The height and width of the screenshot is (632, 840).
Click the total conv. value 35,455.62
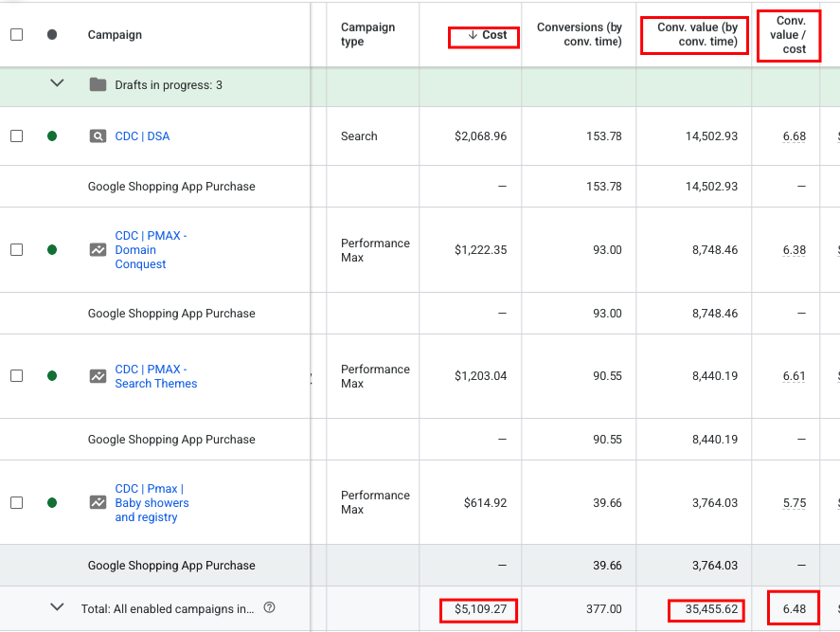point(711,609)
